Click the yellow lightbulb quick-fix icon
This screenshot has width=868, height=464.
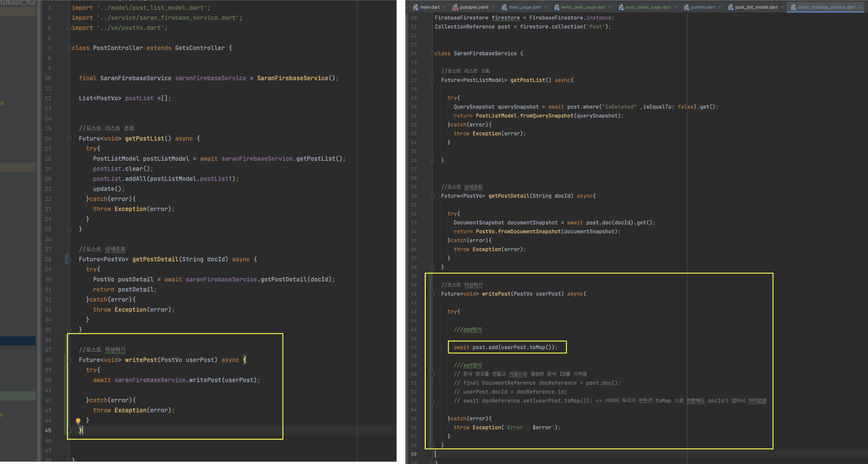click(78, 420)
